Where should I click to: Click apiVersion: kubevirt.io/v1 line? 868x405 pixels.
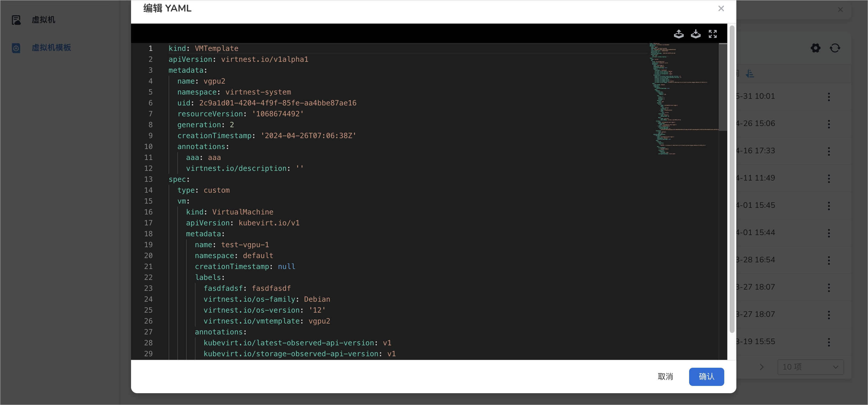(243, 223)
